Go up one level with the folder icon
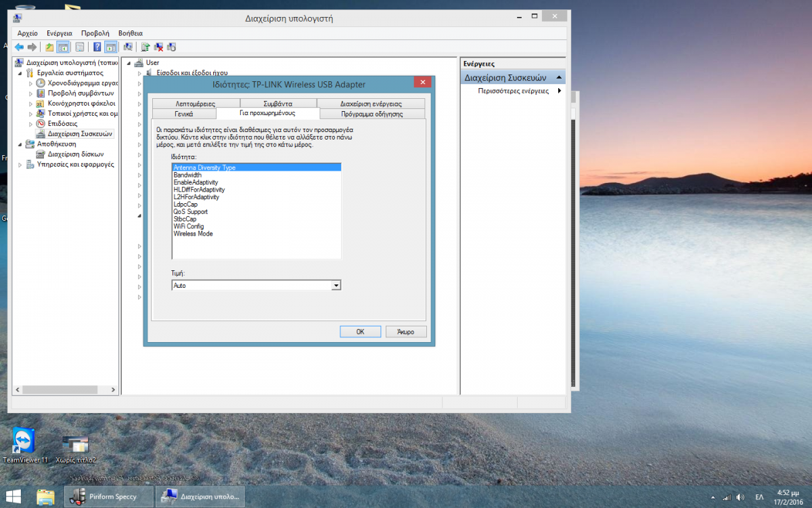The height and width of the screenshot is (508, 812). tap(49, 47)
